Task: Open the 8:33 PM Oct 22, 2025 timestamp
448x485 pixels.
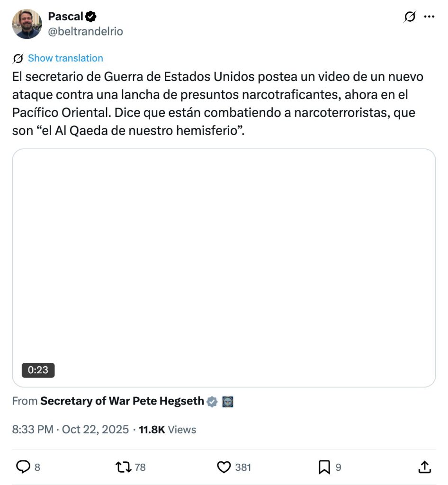Action: (71, 430)
